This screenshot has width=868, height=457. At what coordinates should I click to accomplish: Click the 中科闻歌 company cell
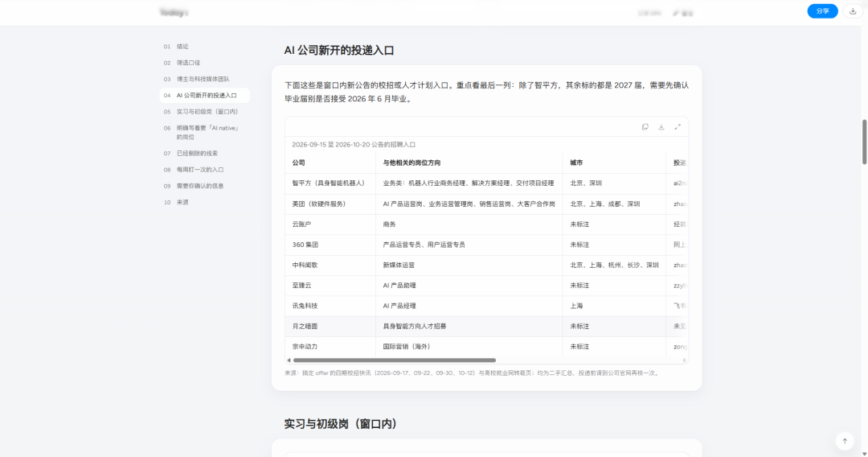pyautogui.click(x=330, y=266)
